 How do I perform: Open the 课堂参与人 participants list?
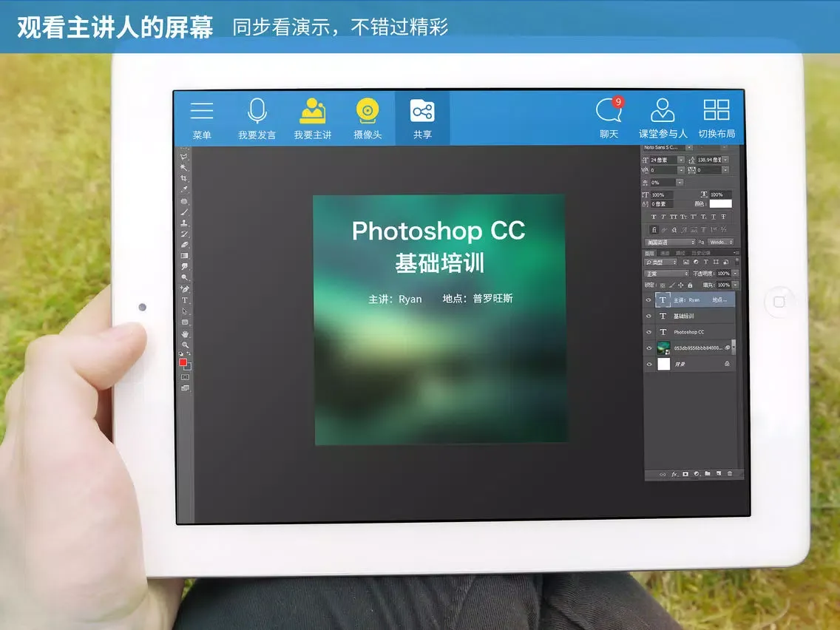[x=663, y=118]
